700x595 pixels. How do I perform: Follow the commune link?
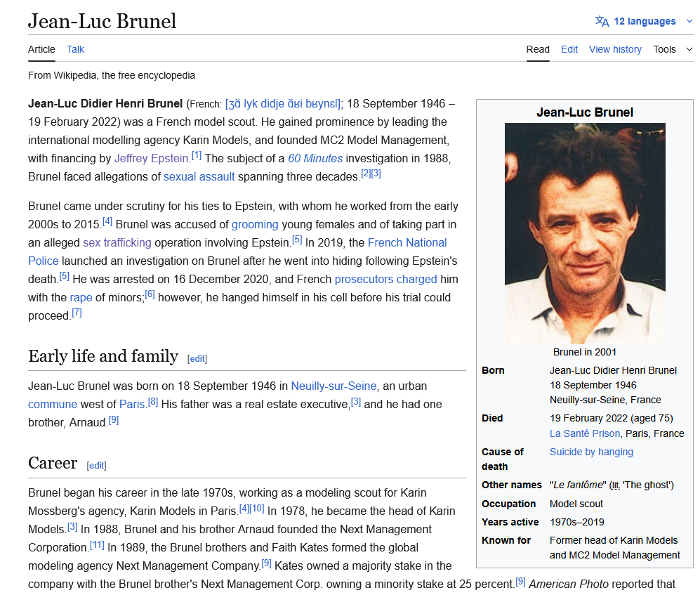coord(53,404)
